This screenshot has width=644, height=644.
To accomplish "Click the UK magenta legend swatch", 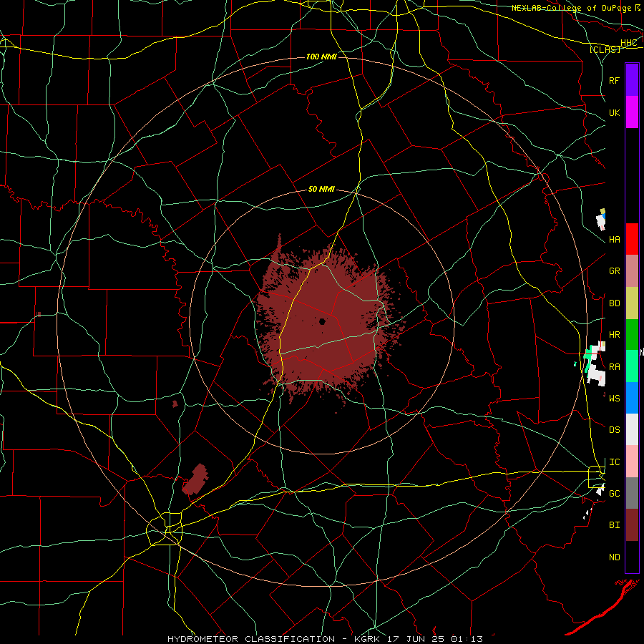I will pyautogui.click(x=632, y=112).
